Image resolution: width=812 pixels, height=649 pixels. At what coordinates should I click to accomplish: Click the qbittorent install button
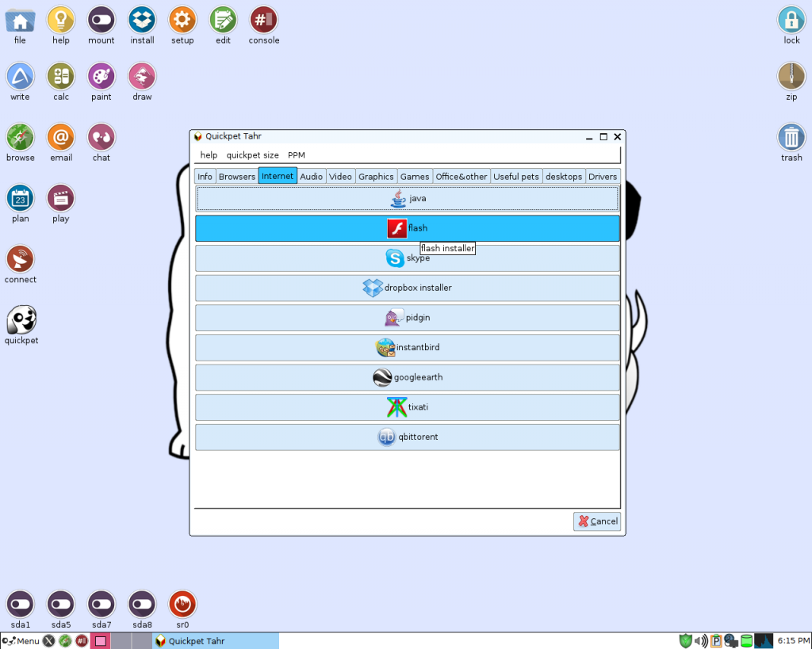coord(408,437)
